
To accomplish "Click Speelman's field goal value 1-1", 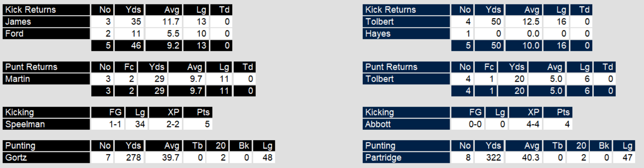I will (115, 124).
